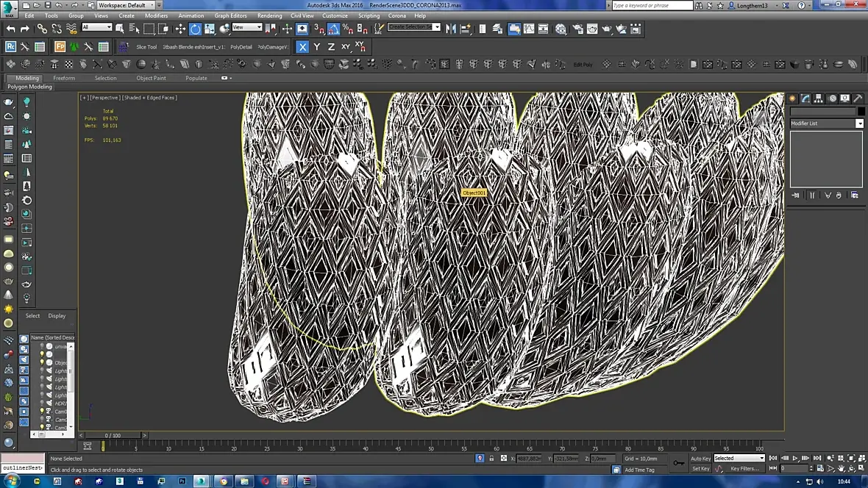Viewport: 868px width, 488px height.
Task: Enable Auto Key mode
Action: [700, 458]
